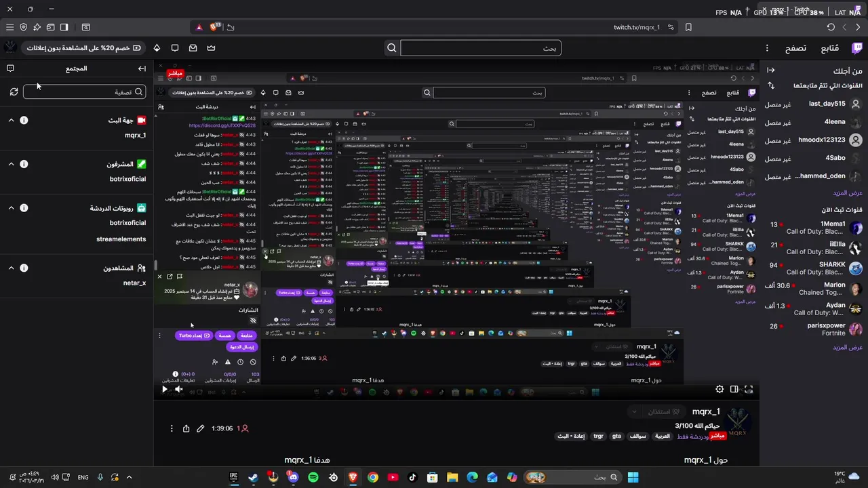The width and height of the screenshot is (868, 488).
Task: Click the ad-free 20% discount button
Action: [x=85, y=47]
